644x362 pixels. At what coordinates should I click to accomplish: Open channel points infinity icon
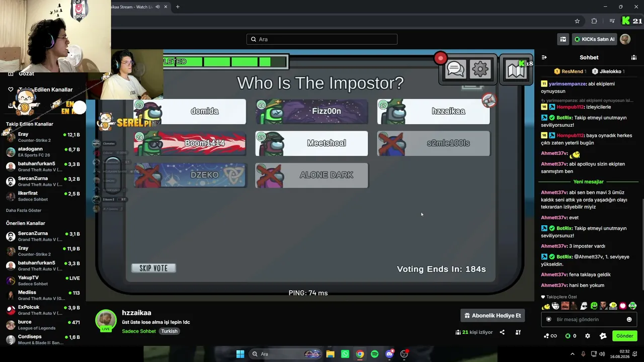tap(550, 336)
